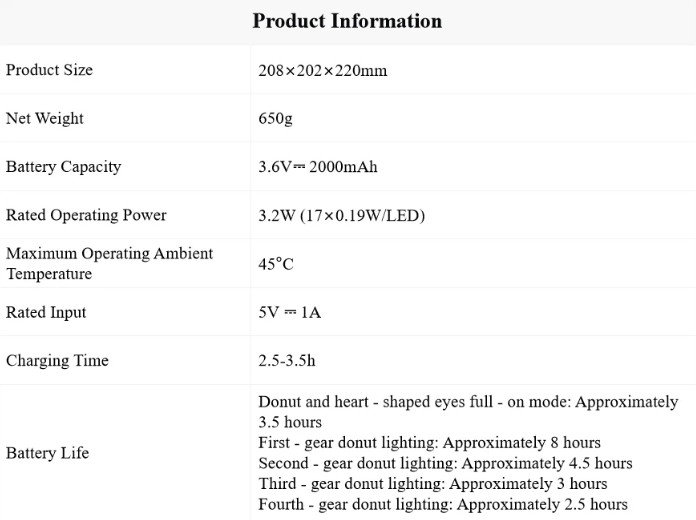
Task: Click the Maximum Operating Ambient Temperature label
Action: (109, 264)
